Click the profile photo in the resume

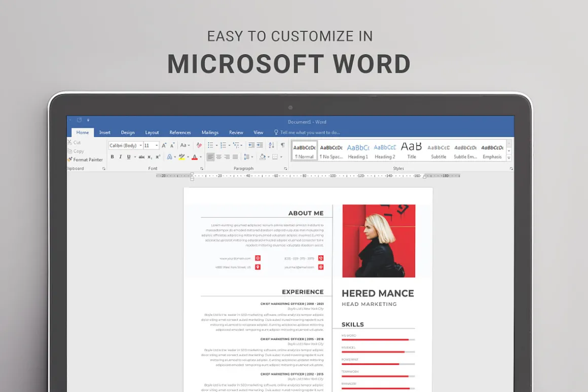(x=379, y=241)
